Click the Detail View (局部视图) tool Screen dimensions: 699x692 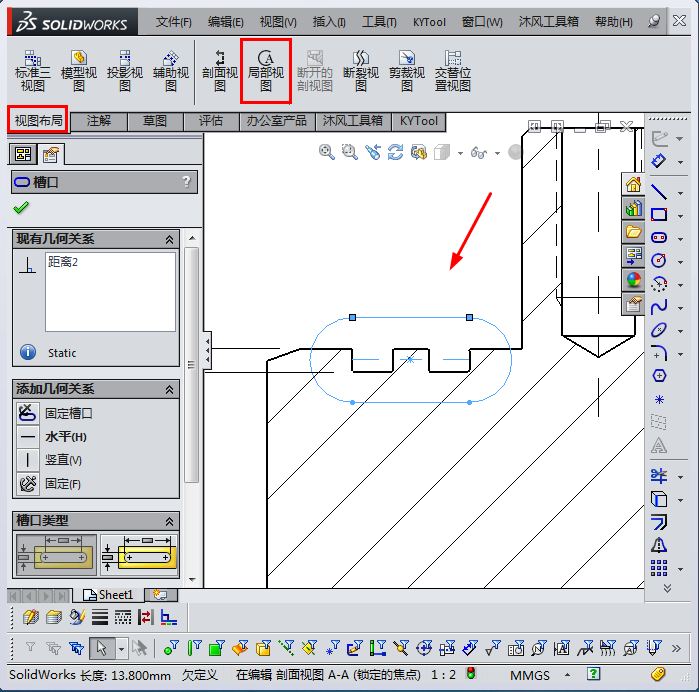pos(266,70)
